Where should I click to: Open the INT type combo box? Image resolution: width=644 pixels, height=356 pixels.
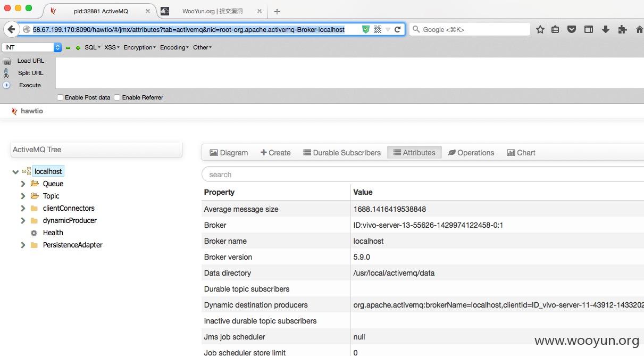click(x=32, y=47)
